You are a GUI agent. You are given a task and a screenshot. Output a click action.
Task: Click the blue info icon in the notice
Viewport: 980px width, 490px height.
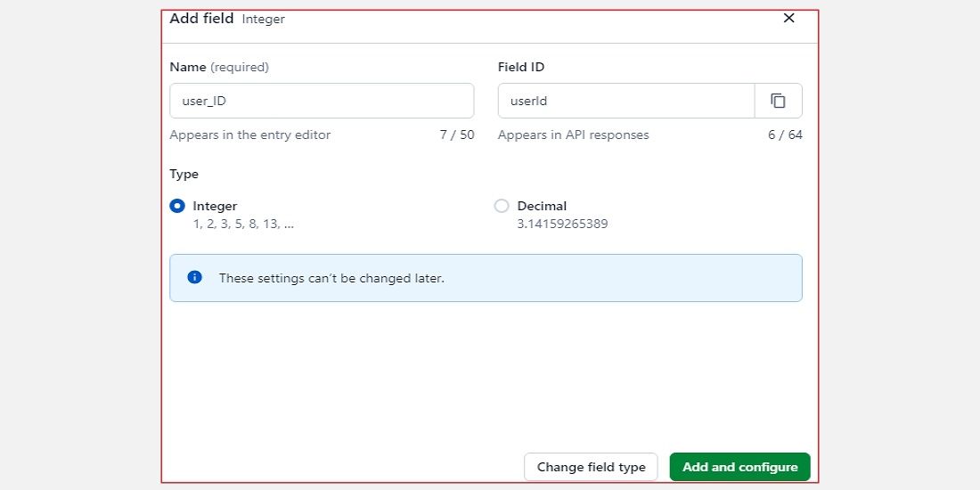(x=195, y=277)
